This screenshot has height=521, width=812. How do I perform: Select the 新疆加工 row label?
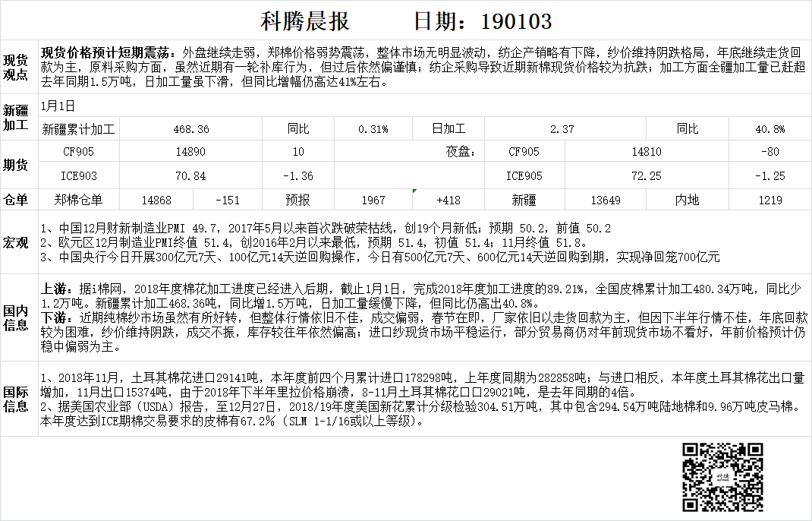(17, 116)
